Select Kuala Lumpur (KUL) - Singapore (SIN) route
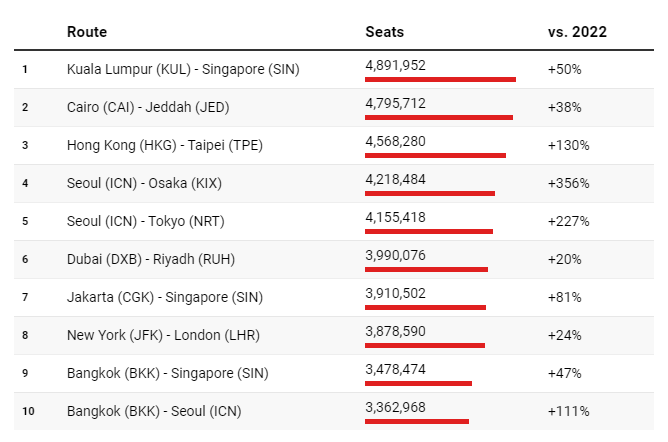This screenshot has height=442, width=668. coord(183,69)
